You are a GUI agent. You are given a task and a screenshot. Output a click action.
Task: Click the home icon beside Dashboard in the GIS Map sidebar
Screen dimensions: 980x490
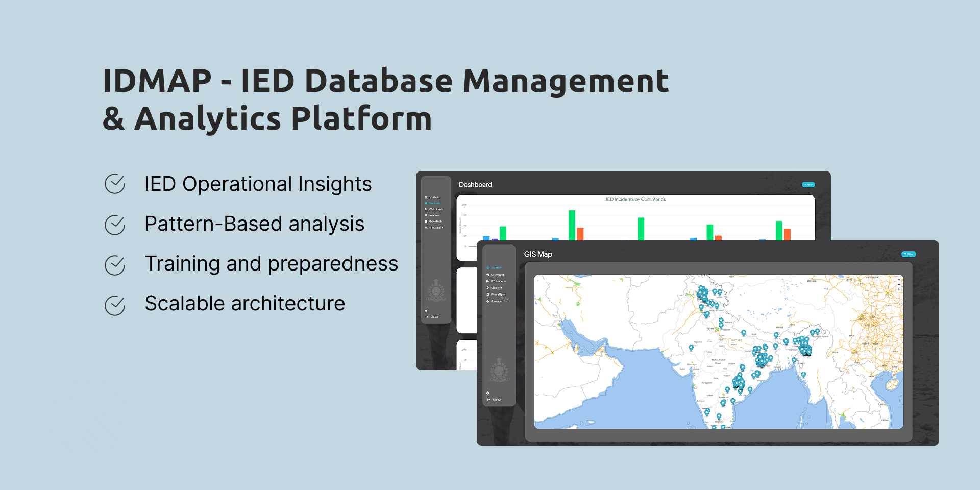pos(488,275)
